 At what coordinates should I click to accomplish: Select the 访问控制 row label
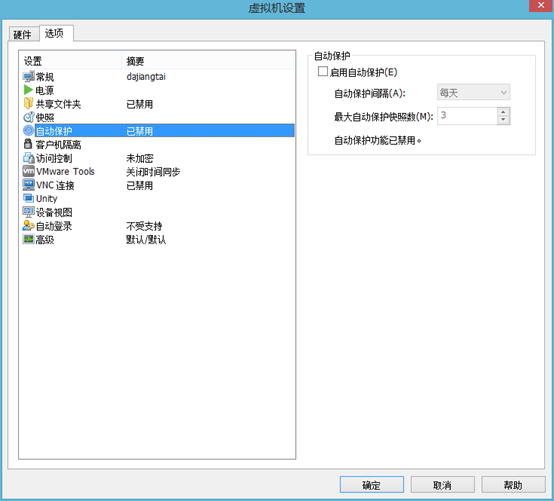(54, 158)
